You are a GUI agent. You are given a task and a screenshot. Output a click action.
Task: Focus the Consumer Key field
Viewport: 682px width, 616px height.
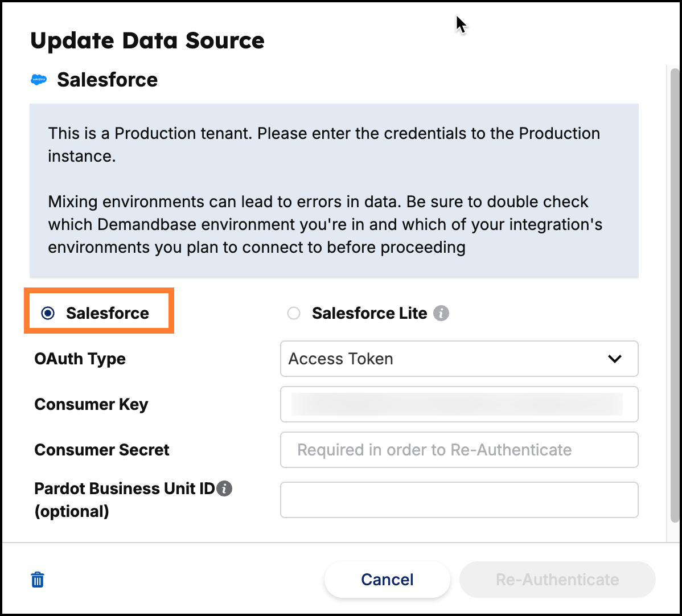click(x=459, y=404)
